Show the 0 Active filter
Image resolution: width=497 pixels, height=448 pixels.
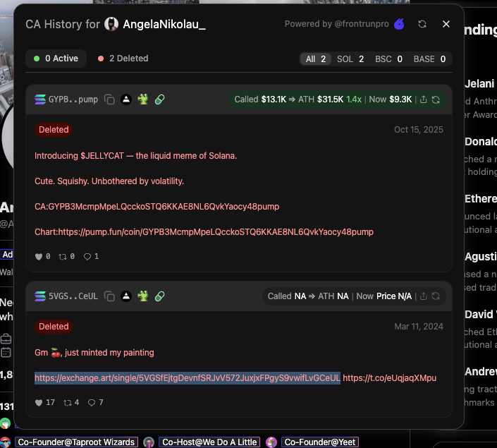(x=56, y=59)
